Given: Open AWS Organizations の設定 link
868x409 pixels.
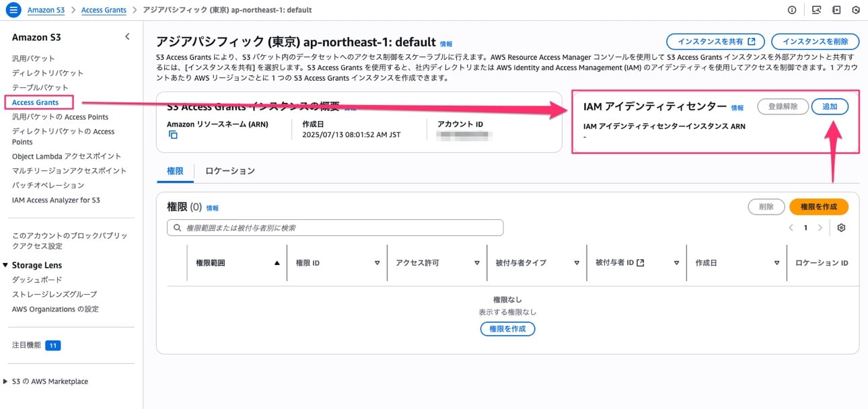Looking at the screenshot, I should (x=55, y=309).
